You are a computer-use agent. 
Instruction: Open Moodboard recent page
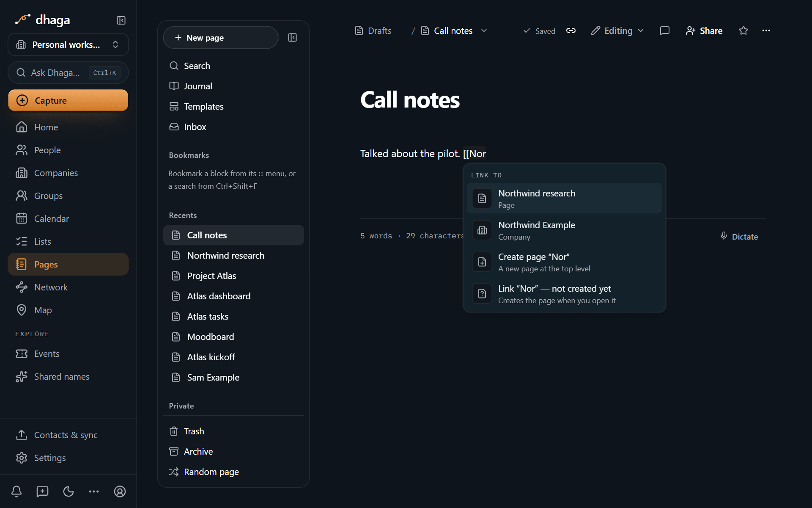click(233, 337)
